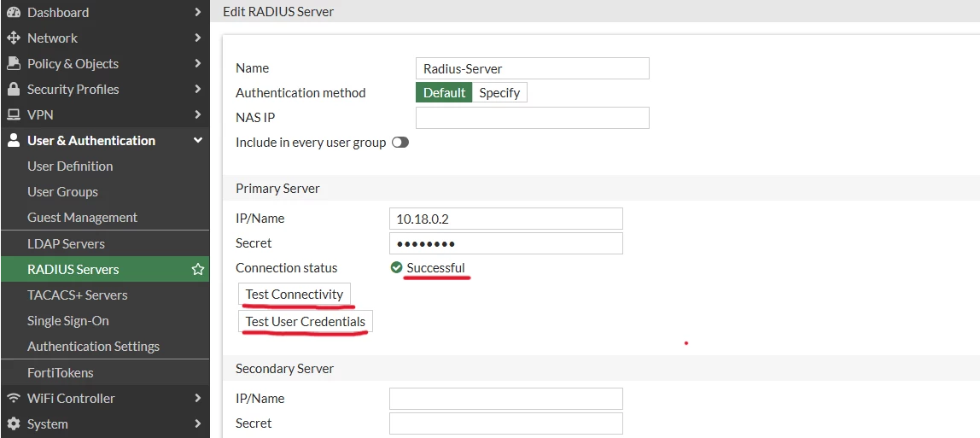The width and height of the screenshot is (980, 438).
Task: Click the VPN laptop icon
Action: [x=13, y=115]
